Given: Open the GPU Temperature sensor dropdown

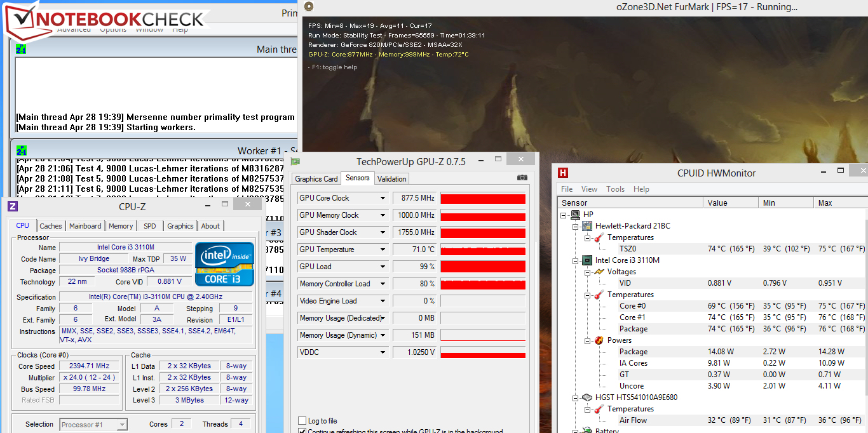Looking at the screenshot, I should (x=383, y=250).
